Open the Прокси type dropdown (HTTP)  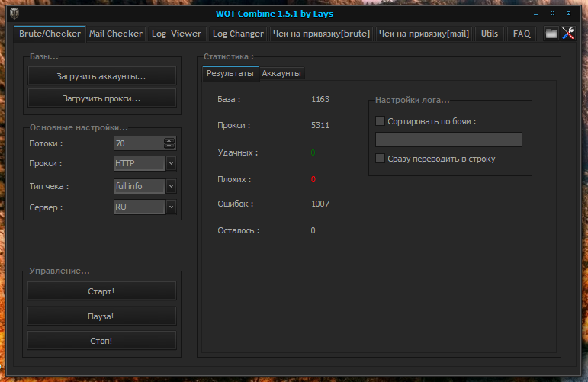pyautogui.click(x=171, y=163)
